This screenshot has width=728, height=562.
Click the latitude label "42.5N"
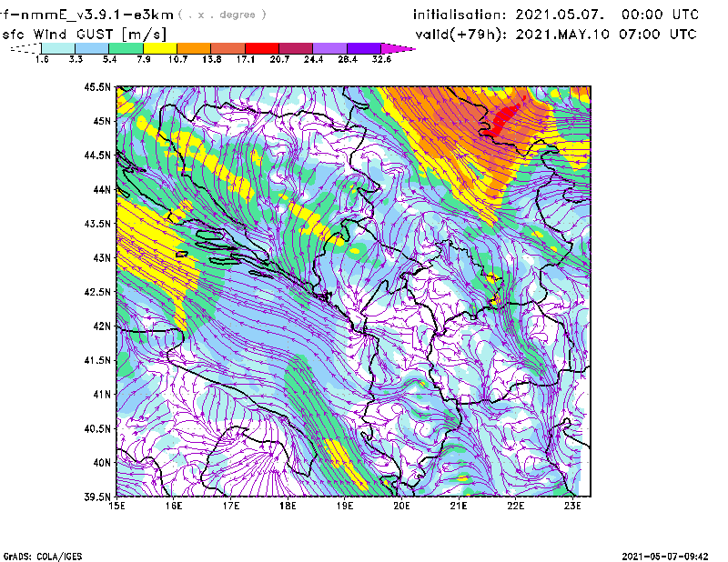tap(97, 292)
